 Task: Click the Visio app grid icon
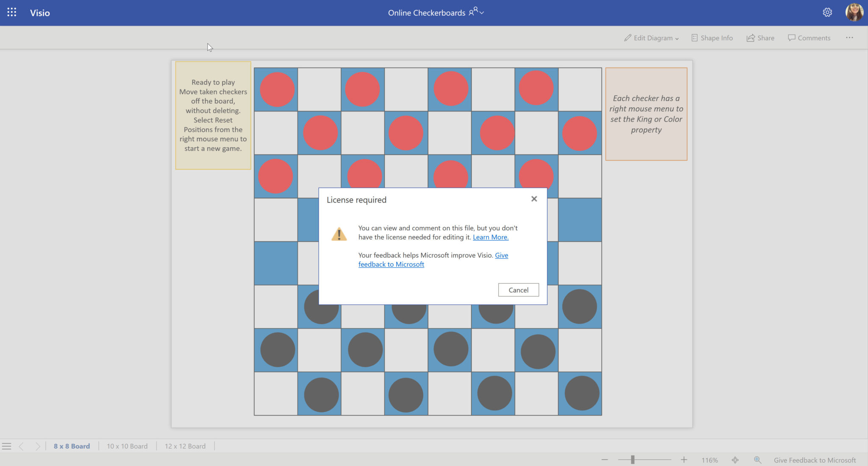(11, 12)
